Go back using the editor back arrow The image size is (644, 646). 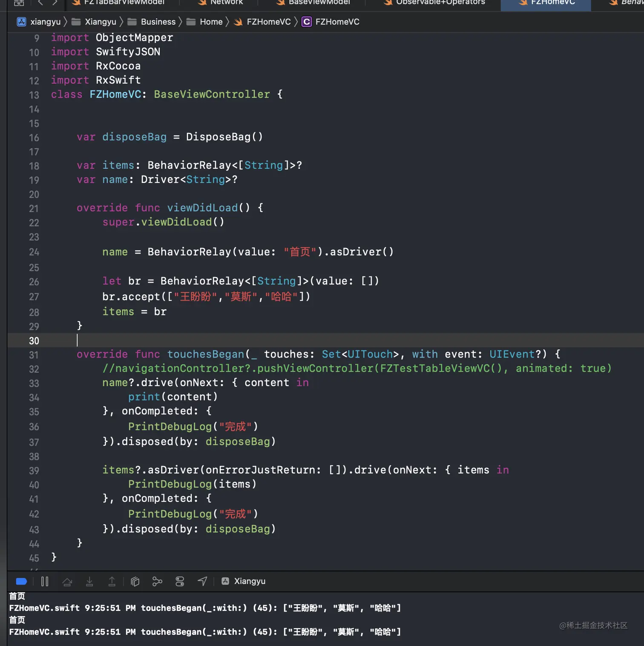(40, 3)
